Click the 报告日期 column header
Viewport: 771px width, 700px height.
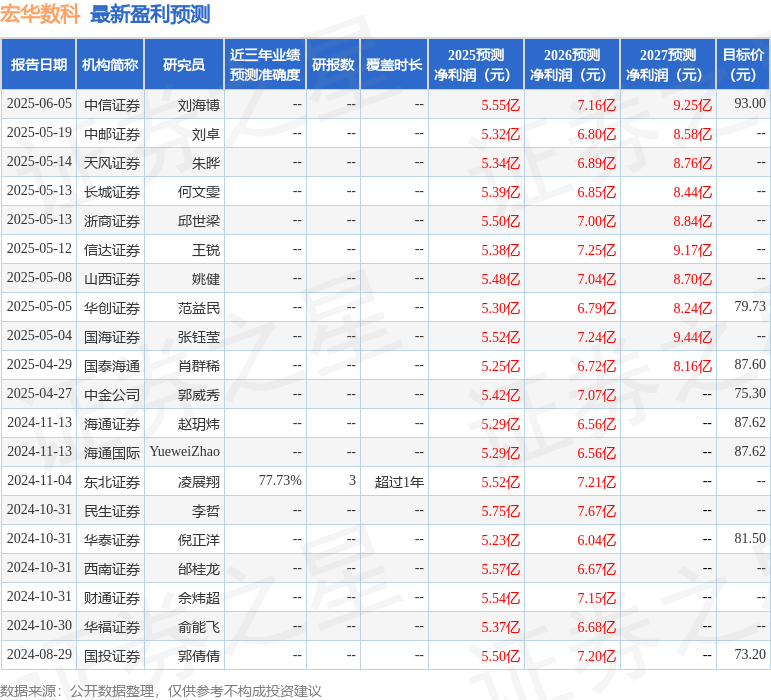click(x=38, y=65)
